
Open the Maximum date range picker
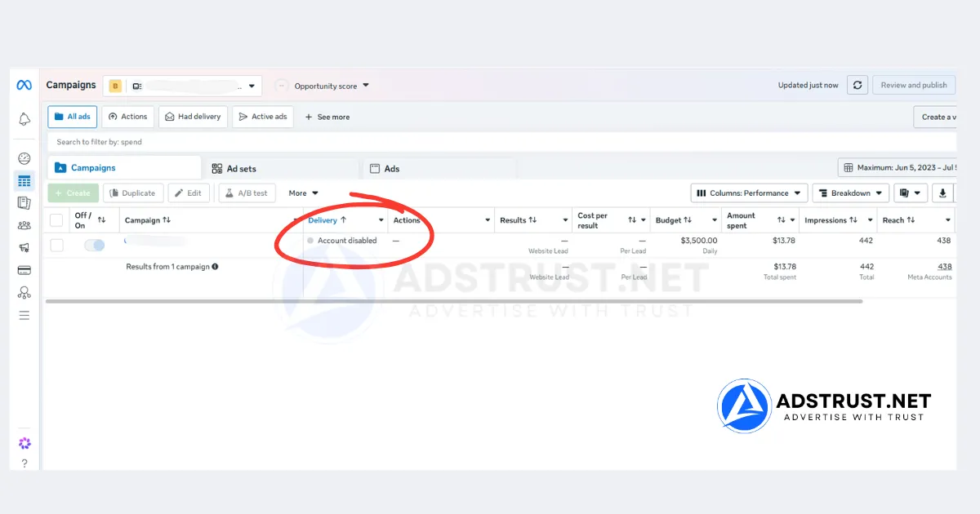898,167
